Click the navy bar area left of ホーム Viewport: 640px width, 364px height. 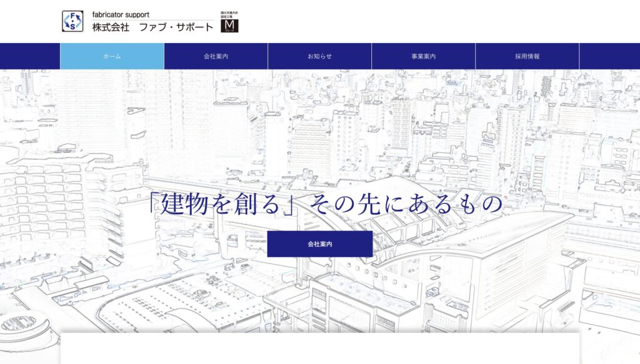[x=30, y=56]
